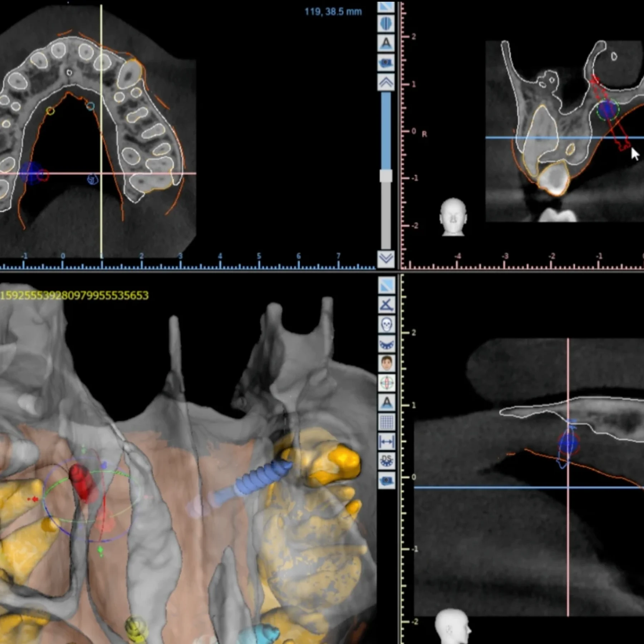Open the contrast adjustment tool in the axial toolbar
The height and width of the screenshot is (644, 644).
pyautogui.click(x=386, y=23)
